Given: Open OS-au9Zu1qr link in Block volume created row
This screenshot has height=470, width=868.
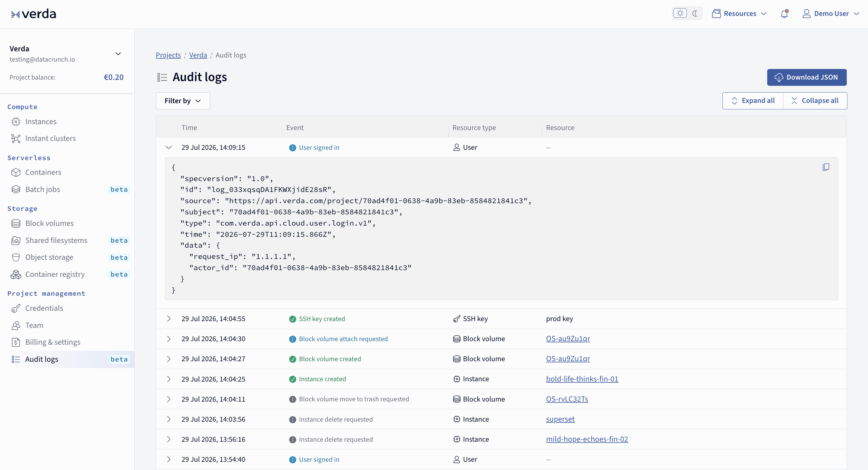Looking at the screenshot, I should coord(568,359).
